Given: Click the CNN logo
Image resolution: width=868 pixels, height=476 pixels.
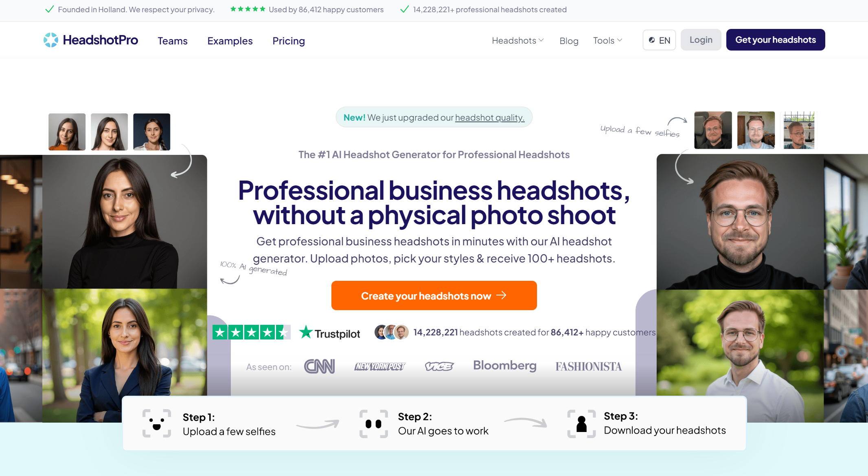Looking at the screenshot, I should click(x=319, y=366).
